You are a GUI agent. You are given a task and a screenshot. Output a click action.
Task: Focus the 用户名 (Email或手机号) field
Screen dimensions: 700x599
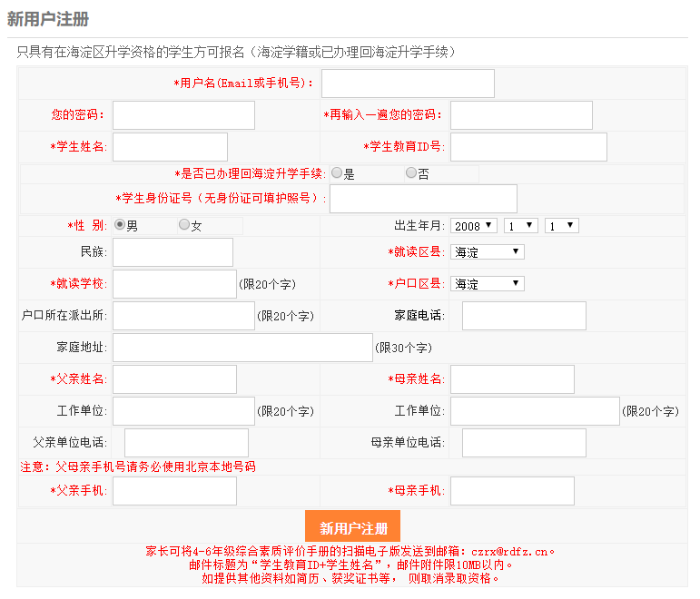click(408, 83)
